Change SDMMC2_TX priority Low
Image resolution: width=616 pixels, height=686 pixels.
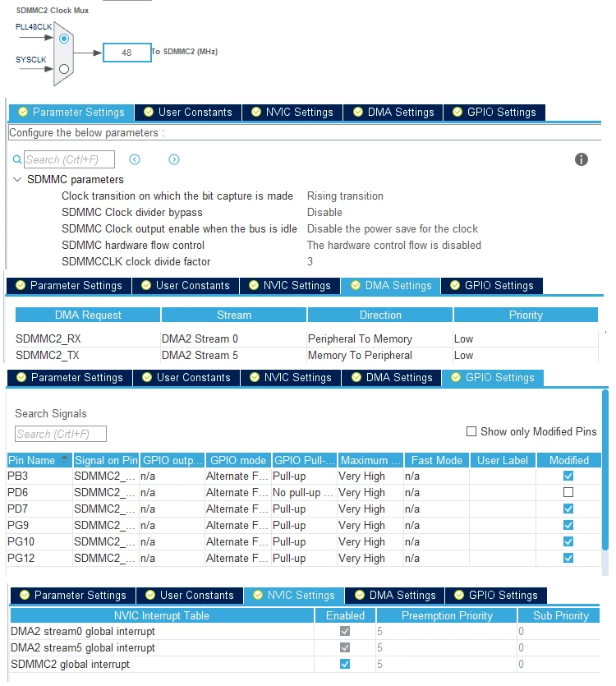tap(526, 355)
